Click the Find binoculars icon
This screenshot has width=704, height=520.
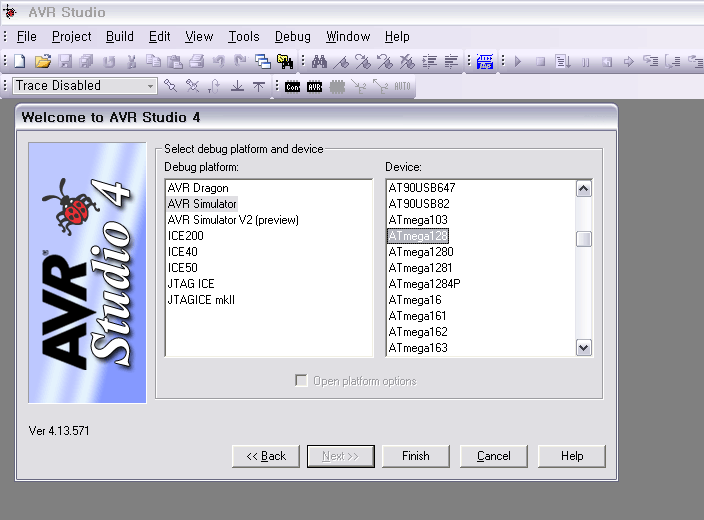click(319, 62)
